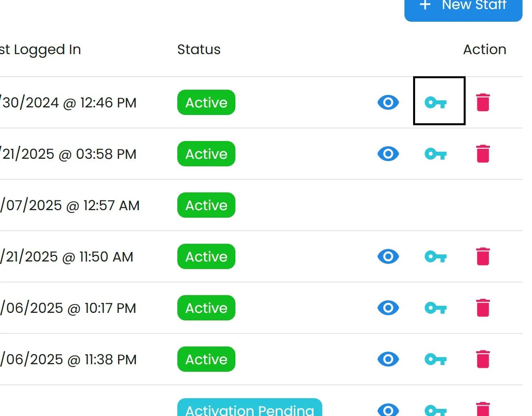The height and width of the screenshot is (416, 532).
Task: Click key icon for 03:58 PM row
Action: tap(436, 154)
